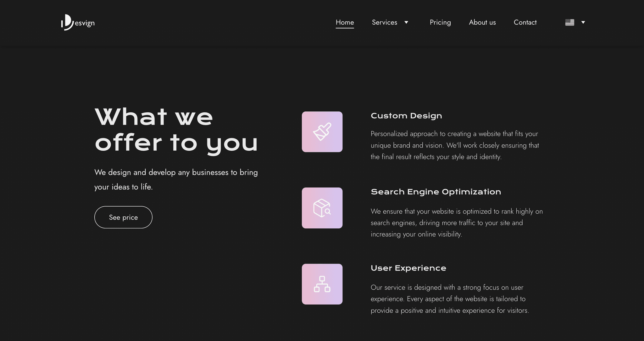
Task: Click the Search Engine Optimization cube icon
Action: click(322, 208)
